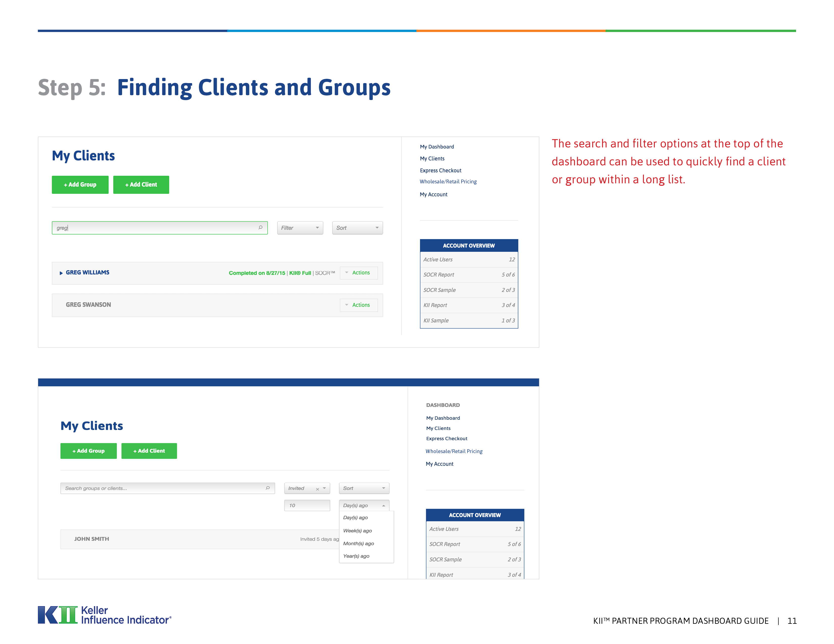Open My Dashboard under DASHBOARD heading
Image resolution: width=834 pixels, height=644 pixels.
point(443,418)
